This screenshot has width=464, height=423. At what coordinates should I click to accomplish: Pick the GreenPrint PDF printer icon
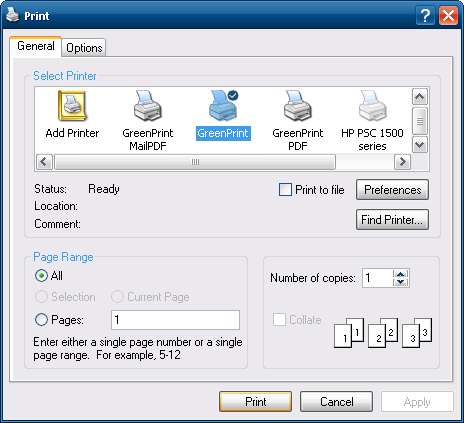[x=298, y=106]
